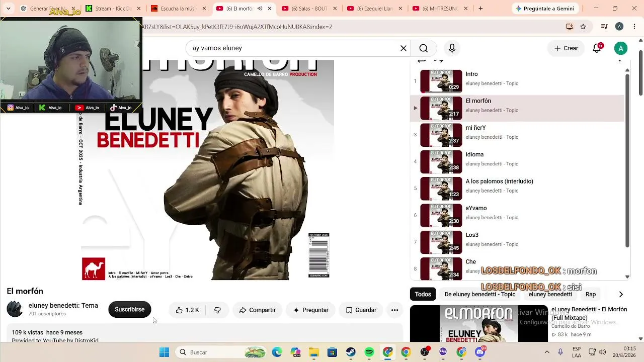
Task: Open Discord from the taskbar
Action: pos(480,352)
